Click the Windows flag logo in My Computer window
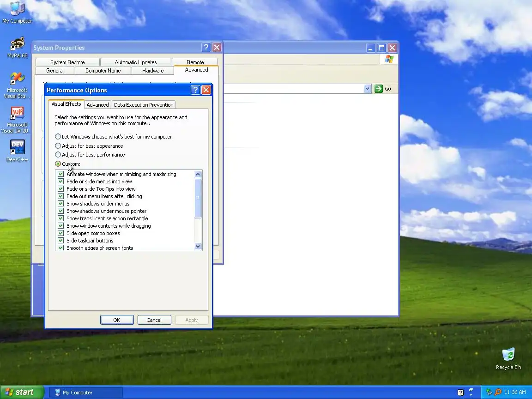The height and width of the screenshot is (399, 532). tap(389, 59)
